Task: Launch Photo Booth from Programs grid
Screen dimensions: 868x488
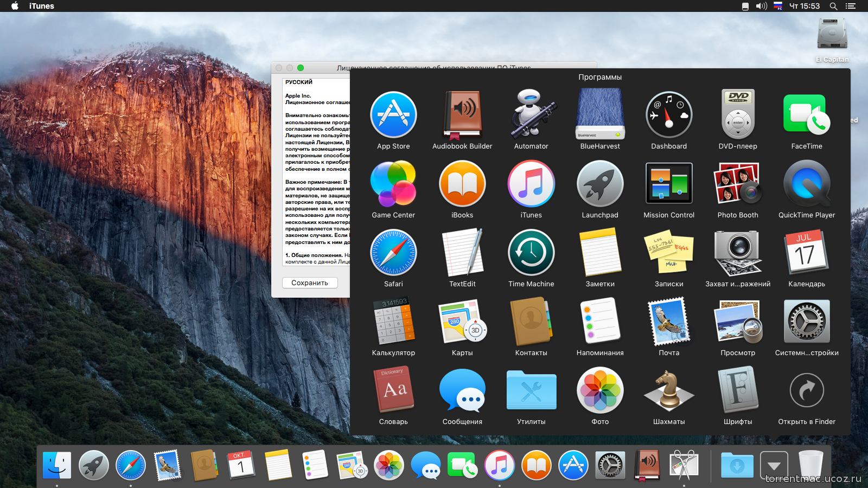Action: pos(738,184)
